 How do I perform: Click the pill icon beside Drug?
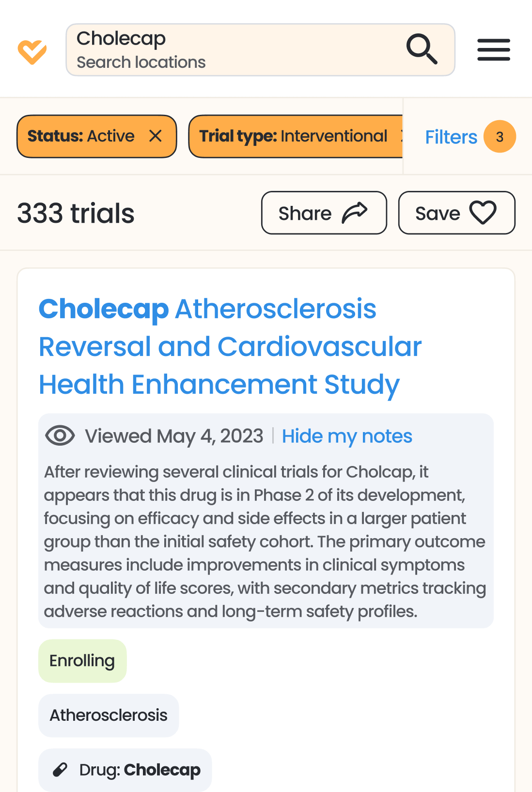tap(60, 770)
